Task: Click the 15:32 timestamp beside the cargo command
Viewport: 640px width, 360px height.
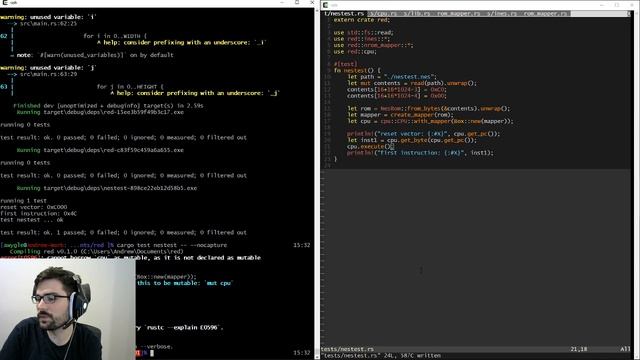Action: coord(302,245)
